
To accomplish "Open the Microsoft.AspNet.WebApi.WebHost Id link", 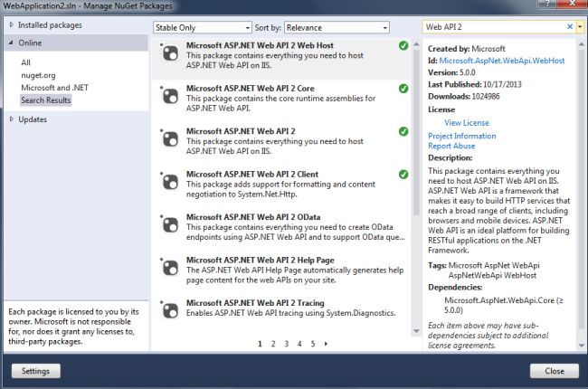I will [x=502, y=61].
